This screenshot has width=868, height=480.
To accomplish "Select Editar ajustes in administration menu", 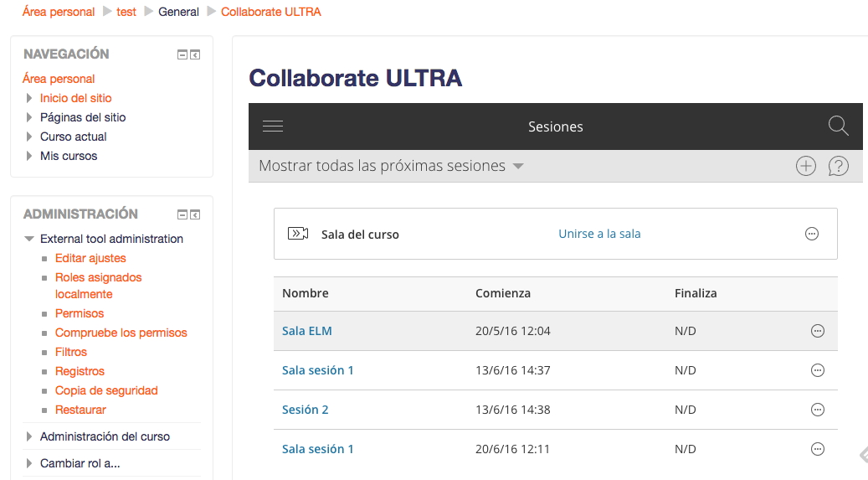I will pos(90,258).
